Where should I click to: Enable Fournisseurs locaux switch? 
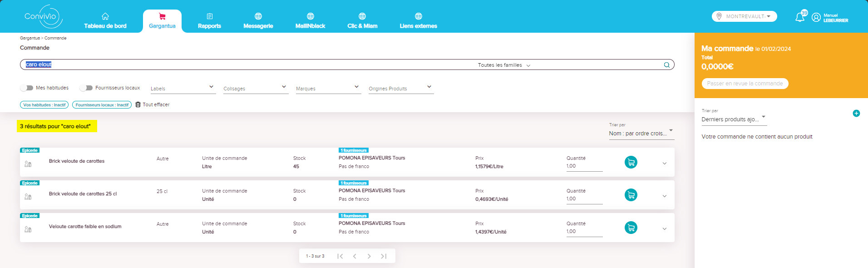point(86,88)
